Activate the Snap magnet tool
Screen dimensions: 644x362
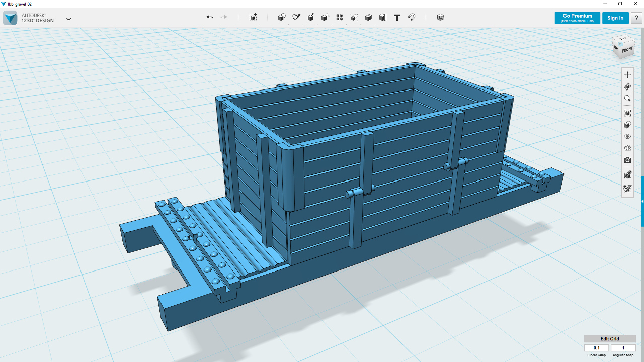click(x=412, y=17)
